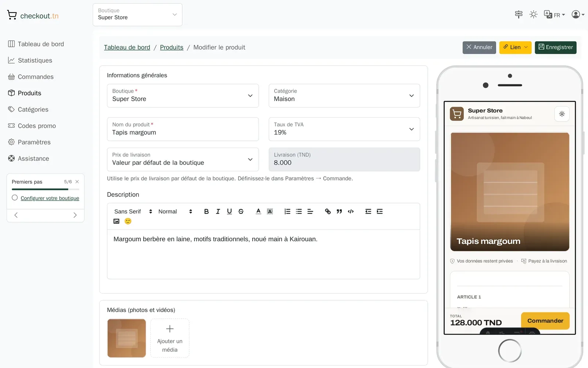Viewport: 588px width, 368px height.
Task: Follow the Produits breadcrumb link
Action: point(172,47)
